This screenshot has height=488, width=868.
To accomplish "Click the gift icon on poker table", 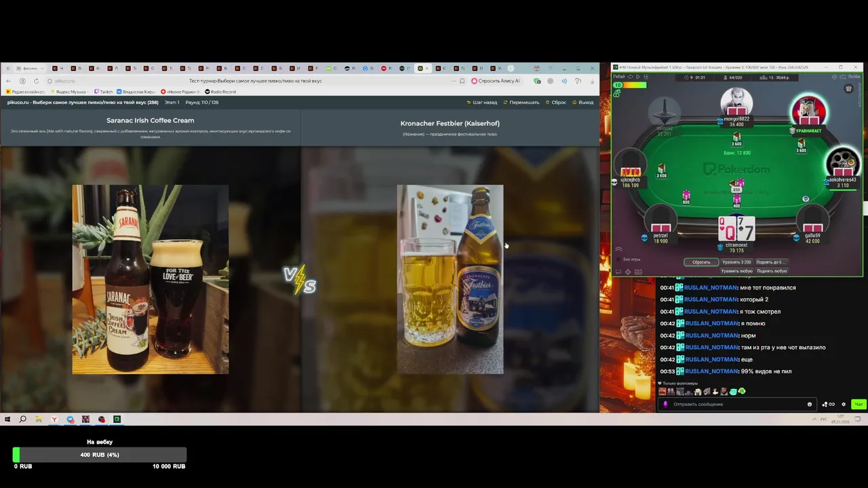I will (849, 89).
